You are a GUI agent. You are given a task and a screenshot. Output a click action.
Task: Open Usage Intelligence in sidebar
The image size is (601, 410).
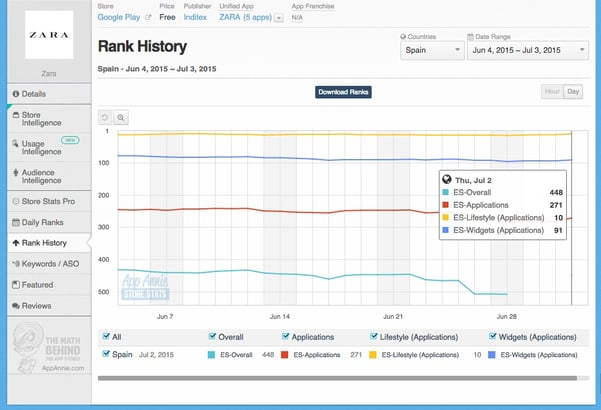(x=44, y=147)
